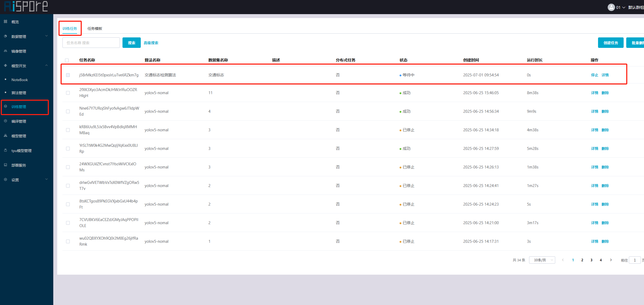
Task: Go to page 3 in pagination
Action: (592, 260)
